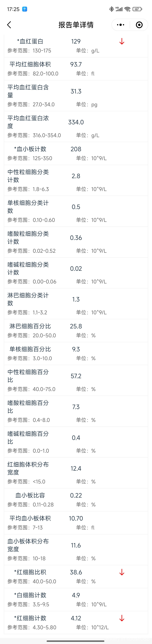Select the 淋巴细胞百分比 row
Viewport: 152px width, 644px height.
pos(76,330)
